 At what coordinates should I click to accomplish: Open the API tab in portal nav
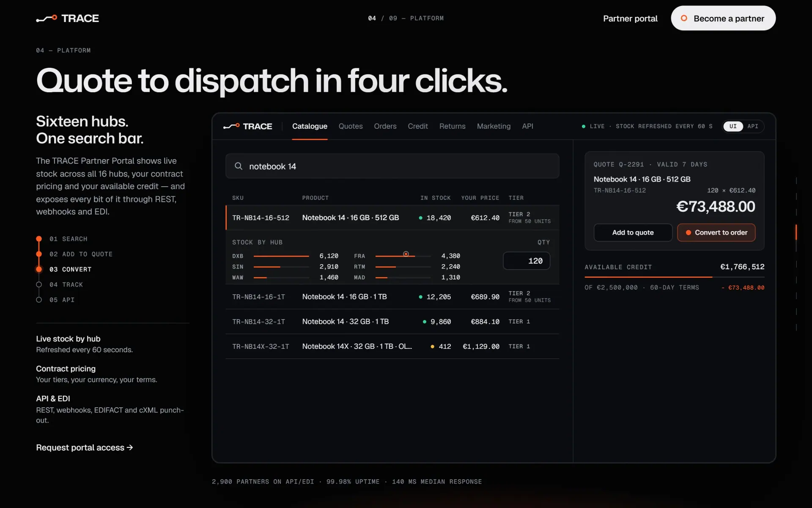coord(527,126)
